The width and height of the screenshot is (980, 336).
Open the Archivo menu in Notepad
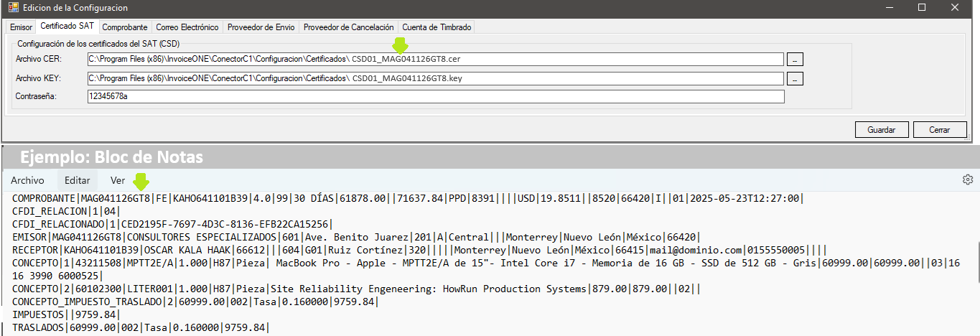pyautogui.click(x=27, y=180)
